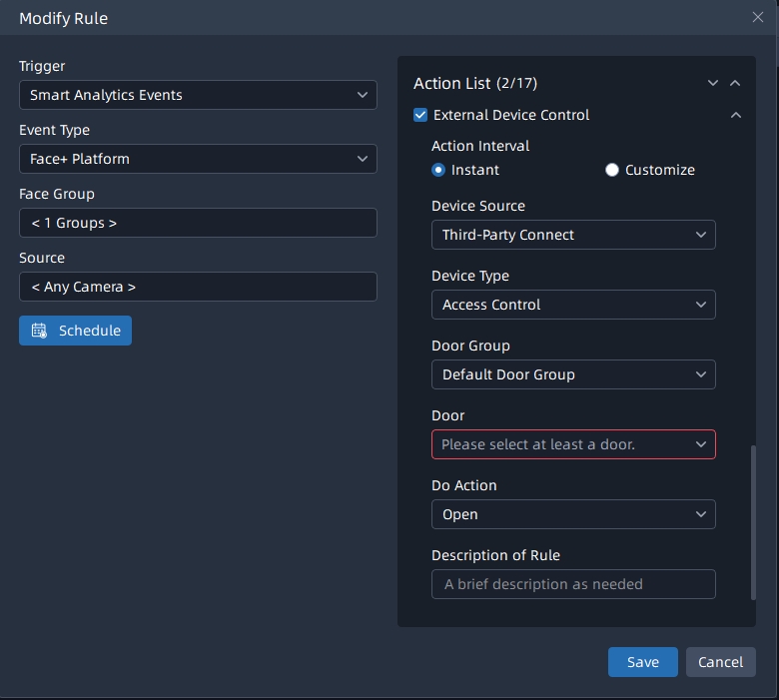The height and width of the screenshot is (700, 779).
Task: Save the modified rule
Action: pyautogui.click(x=642, y=662)
